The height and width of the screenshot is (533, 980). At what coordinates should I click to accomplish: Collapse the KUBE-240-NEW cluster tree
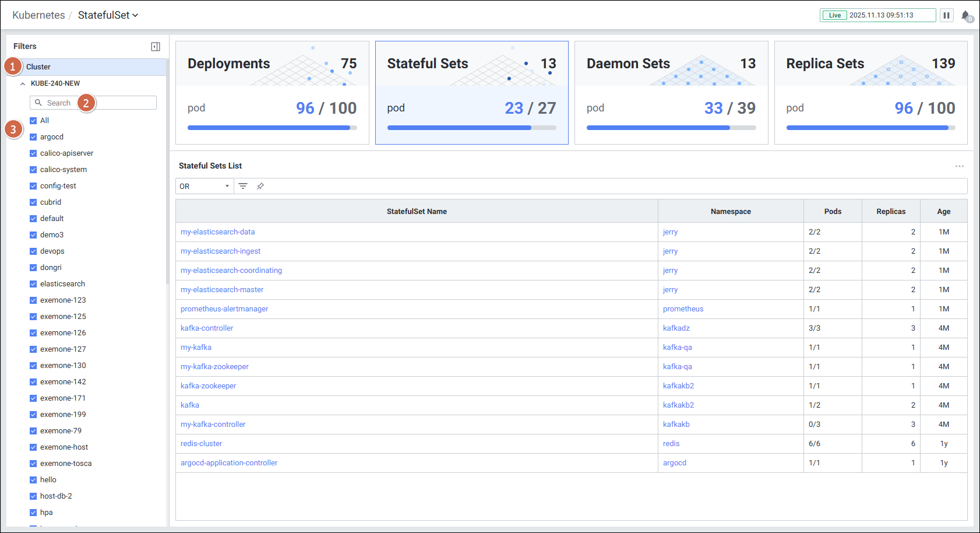coord(23,83)
